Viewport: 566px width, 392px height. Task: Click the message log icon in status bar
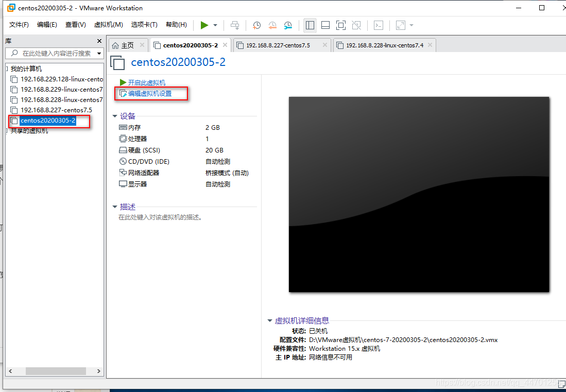[562, 384]
